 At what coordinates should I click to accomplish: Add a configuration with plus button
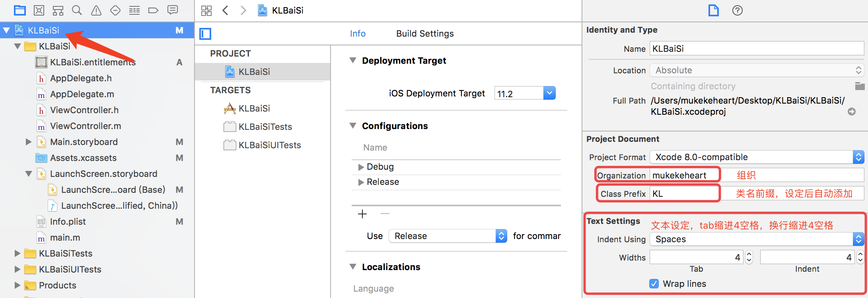tap(362, 214)
